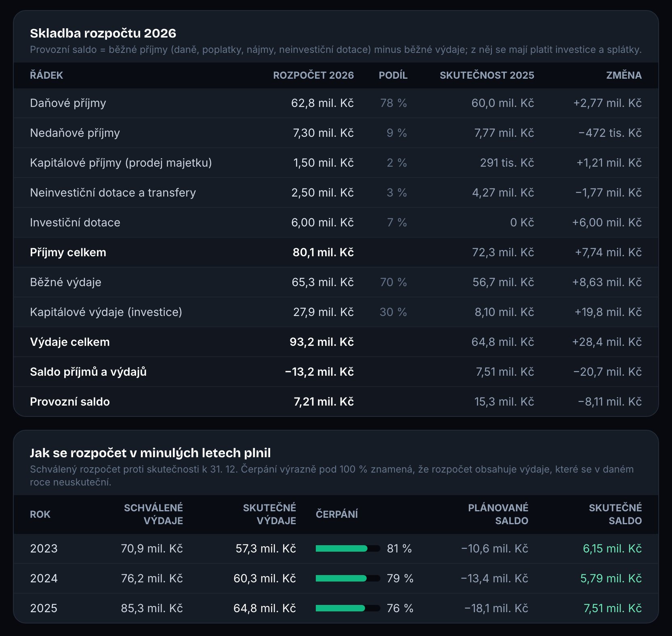Click the ČERPÁNÍ column header
The image size is (672, 636).
[x=337, y=514]
